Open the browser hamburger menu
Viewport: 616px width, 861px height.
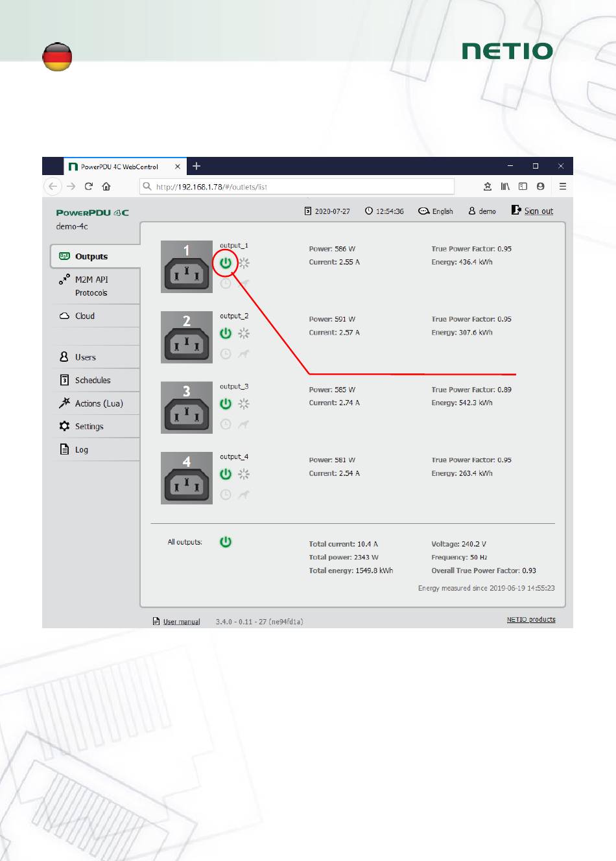tap(563, 187)
